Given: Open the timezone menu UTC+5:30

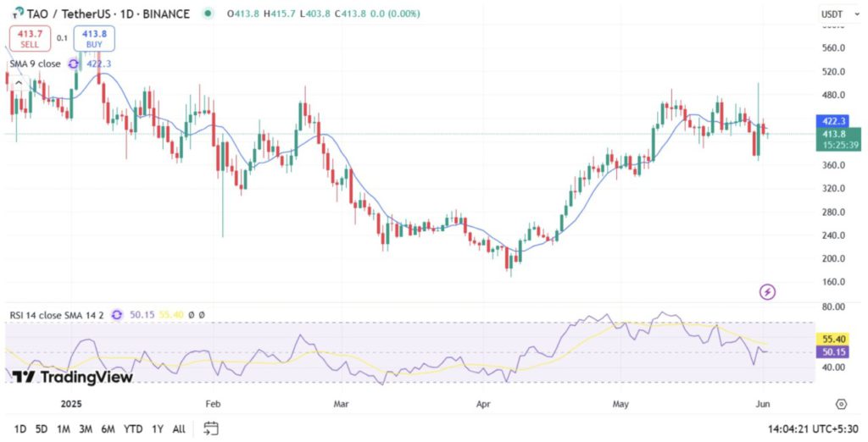Looking at the screenshot, I should [x=814, y=428].
